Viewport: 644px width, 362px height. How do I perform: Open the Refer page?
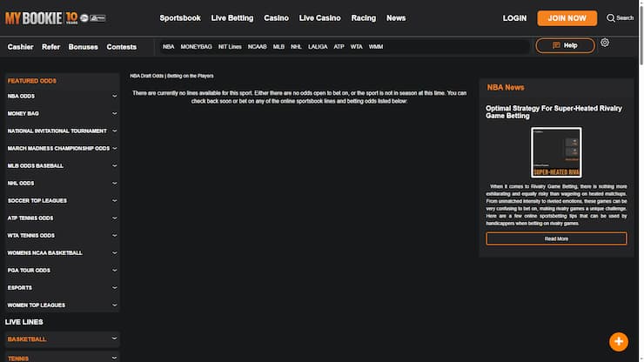50,47
